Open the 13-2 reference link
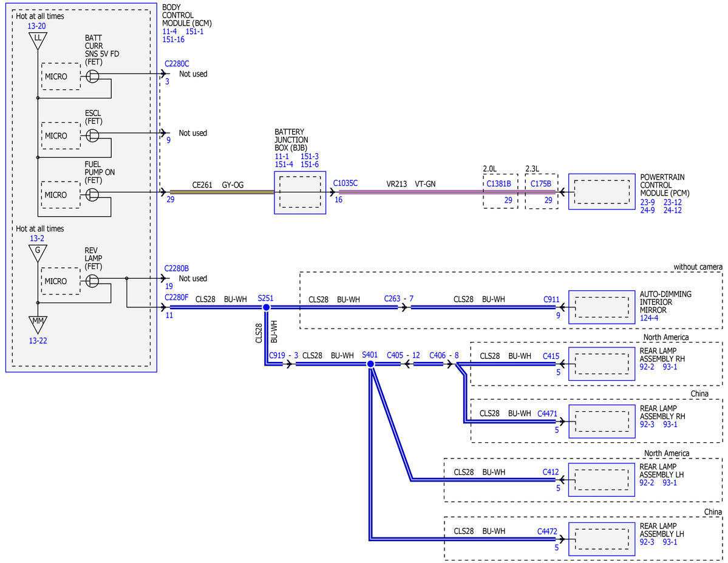 (37, 238)
